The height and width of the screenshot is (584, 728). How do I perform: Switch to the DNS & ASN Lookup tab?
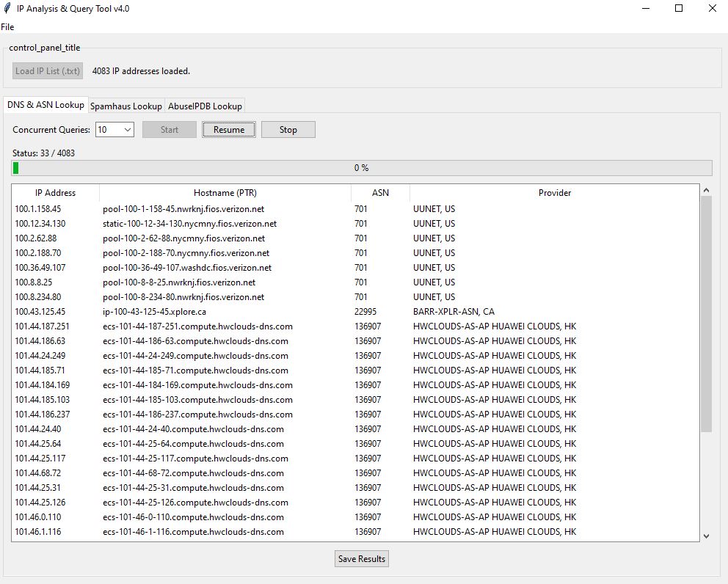(45, 105)
